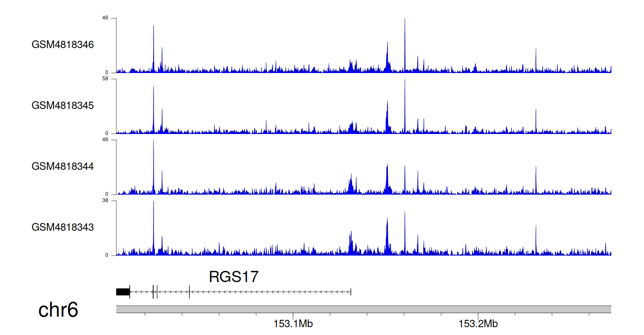Select the GSM4818345 track label
Image resolution: width=644 pixels, height=335 pixels.
coord(63,106)
